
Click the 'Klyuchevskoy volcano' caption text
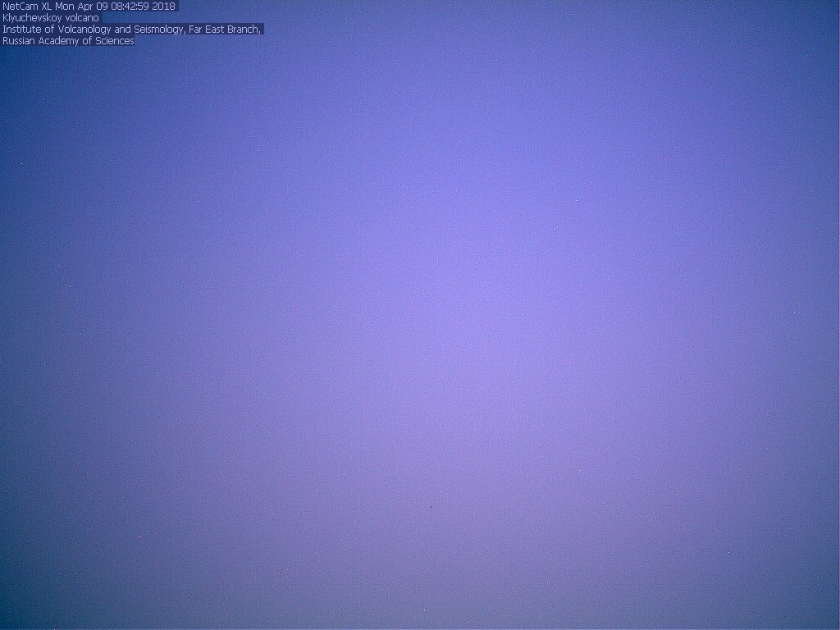click(x=51, y=18)
